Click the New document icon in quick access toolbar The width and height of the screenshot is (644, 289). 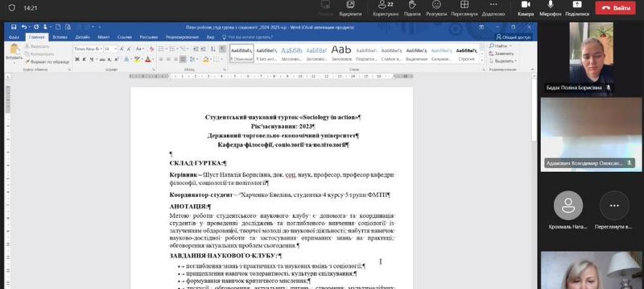point(58,27)
